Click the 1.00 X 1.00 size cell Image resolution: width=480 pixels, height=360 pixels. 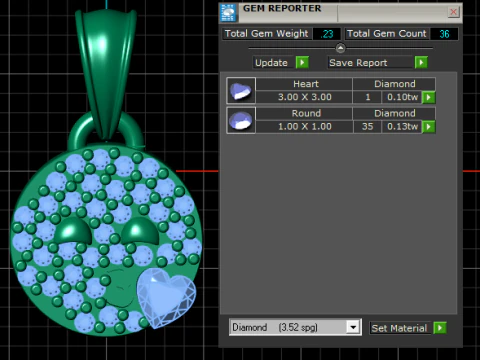click(304, 127)
